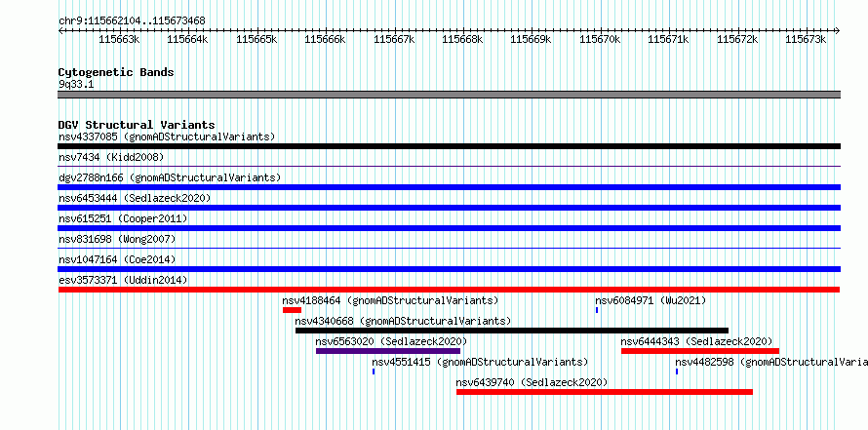868x430 pixels.
Task: Click the 115671k ruler label
Action: [669, 39]
